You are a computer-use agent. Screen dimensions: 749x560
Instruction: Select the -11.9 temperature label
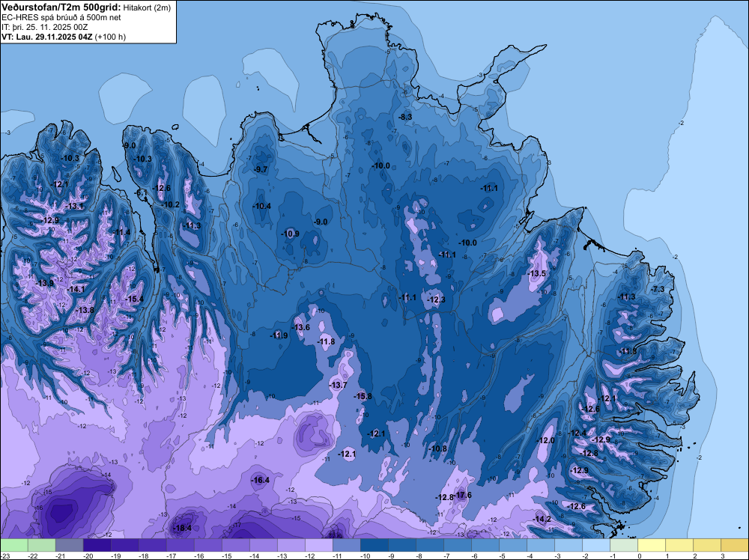coord(279,335)
